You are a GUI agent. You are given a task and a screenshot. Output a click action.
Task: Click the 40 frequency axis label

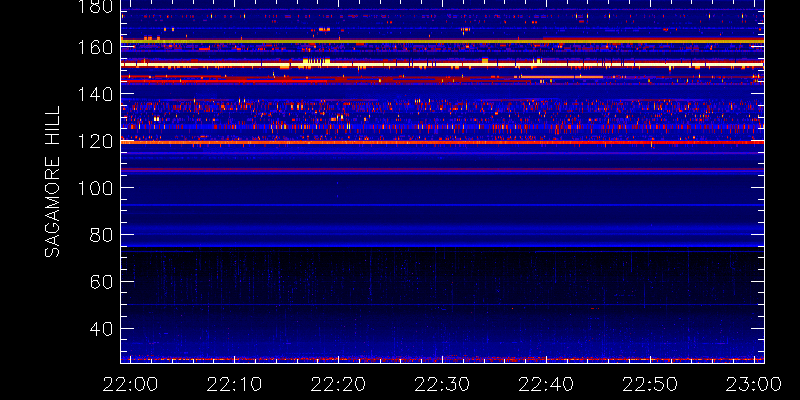(99, 329)
